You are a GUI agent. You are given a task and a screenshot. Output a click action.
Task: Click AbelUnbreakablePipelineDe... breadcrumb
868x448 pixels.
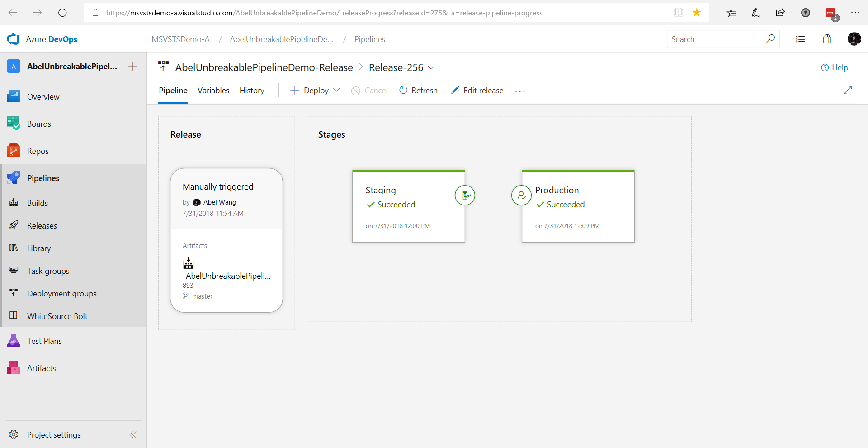[x=282, y=39]
